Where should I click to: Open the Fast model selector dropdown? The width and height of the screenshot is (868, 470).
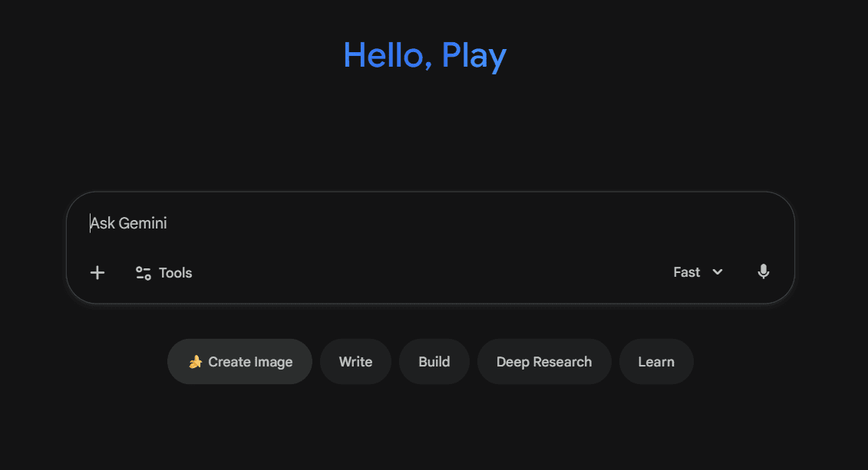tap(698, 272)
